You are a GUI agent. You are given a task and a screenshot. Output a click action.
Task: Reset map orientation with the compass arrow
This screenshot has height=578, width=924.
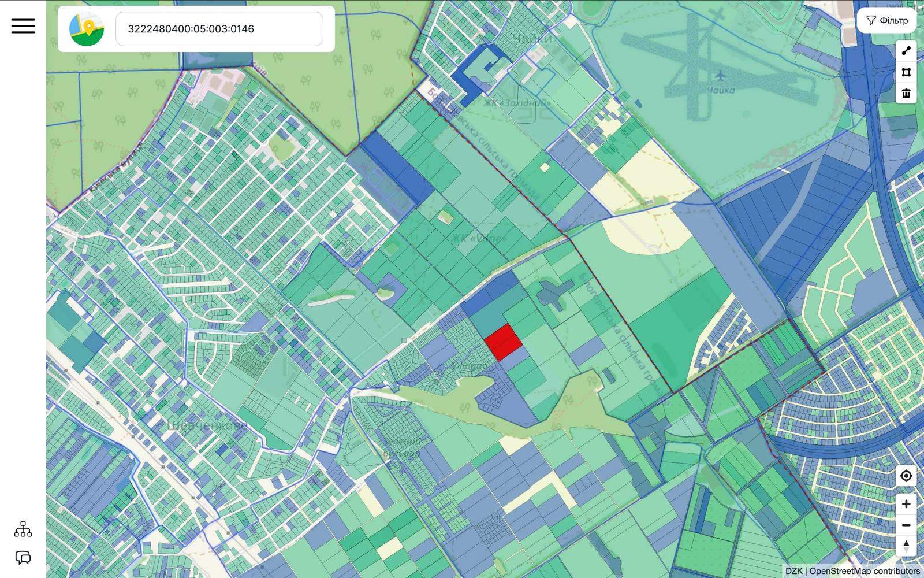click(906, 546)
